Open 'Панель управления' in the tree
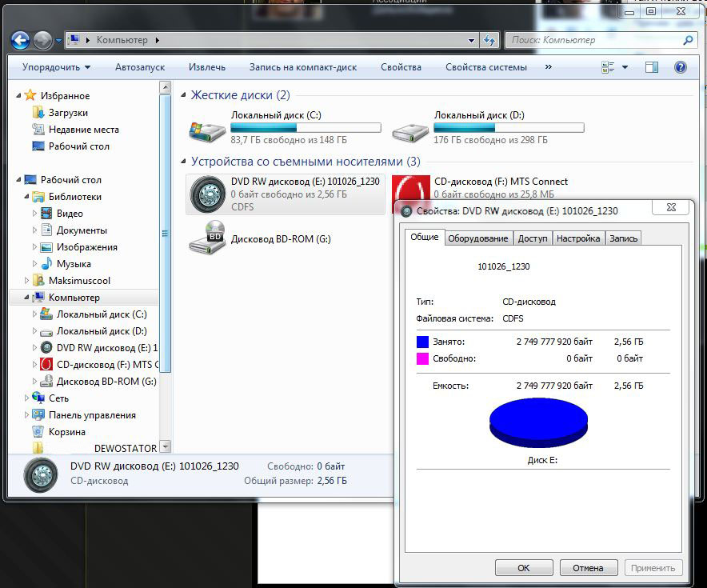This screenshot has height=588, width=707. 92,415
